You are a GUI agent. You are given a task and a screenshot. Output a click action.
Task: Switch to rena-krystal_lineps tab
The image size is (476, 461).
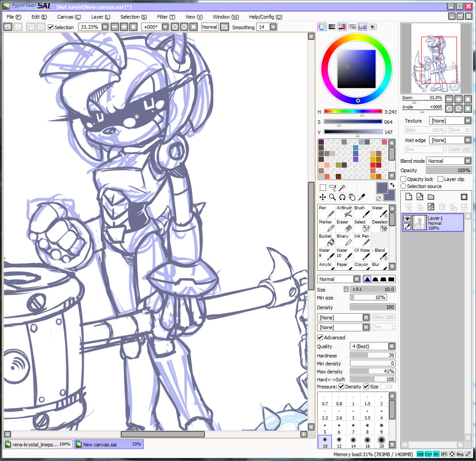tap(38, 444)
